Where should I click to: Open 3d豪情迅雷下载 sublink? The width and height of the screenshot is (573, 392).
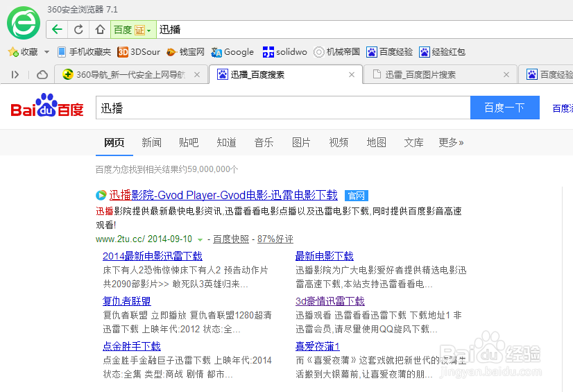click(330, 301)
